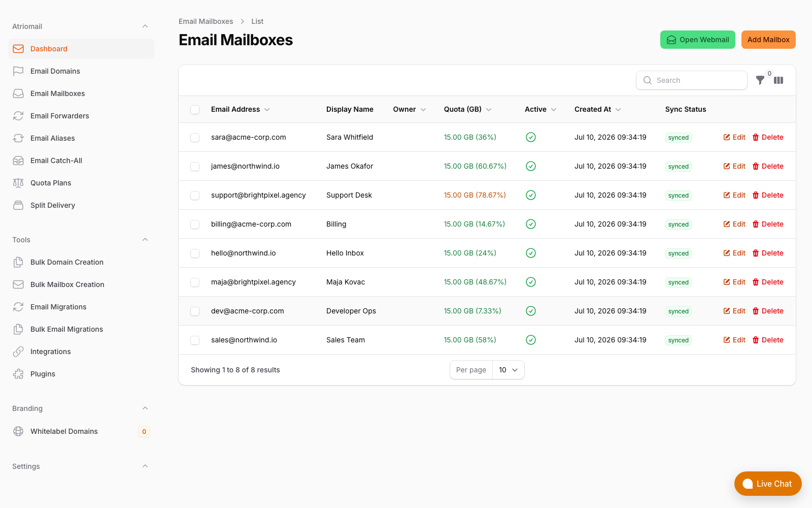This screenshot has width=812, height=508.
Task: Focus the Search input field
Action: point(692,80)
